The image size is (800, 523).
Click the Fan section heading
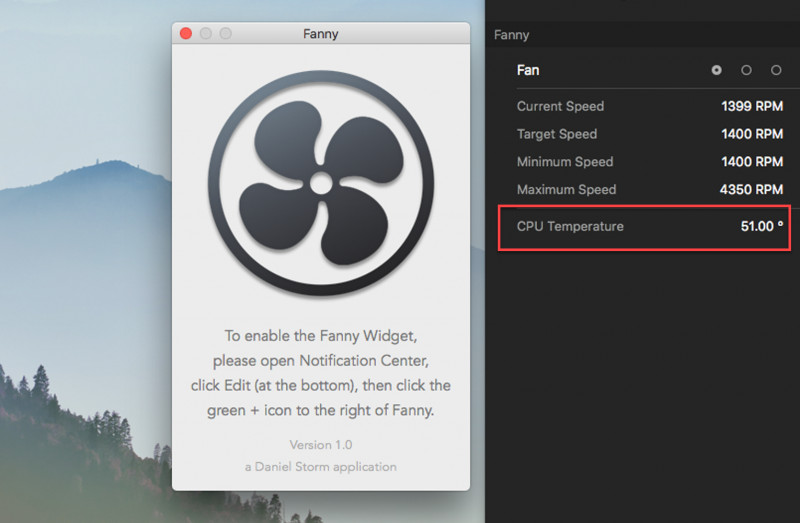pos(528,70)
